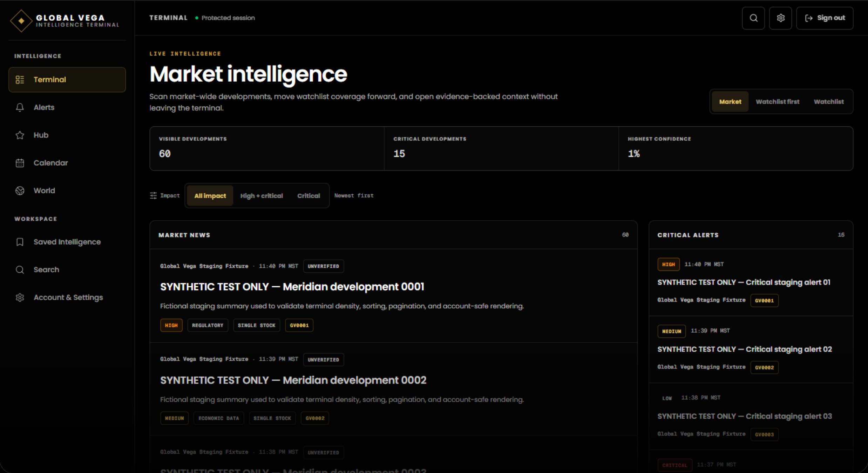This screenshot has height=473, width=868.
Task: Open Critical staging alert 02
Action: click(744, 349)
